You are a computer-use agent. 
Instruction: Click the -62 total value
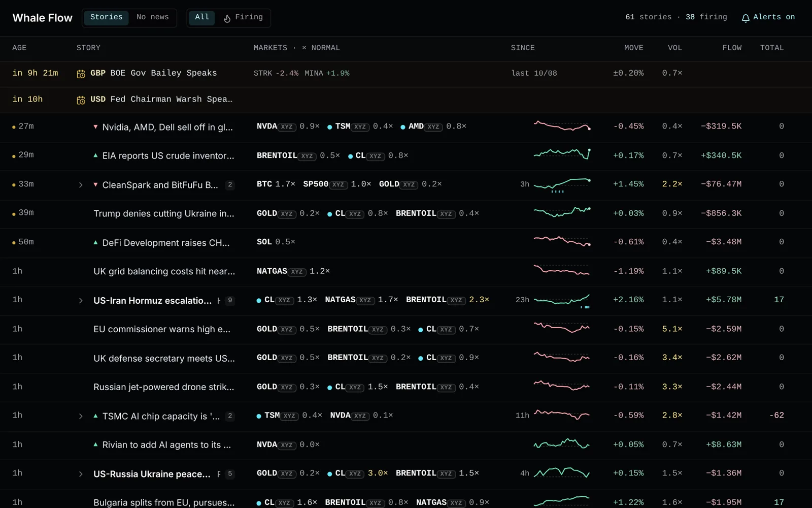776,416
